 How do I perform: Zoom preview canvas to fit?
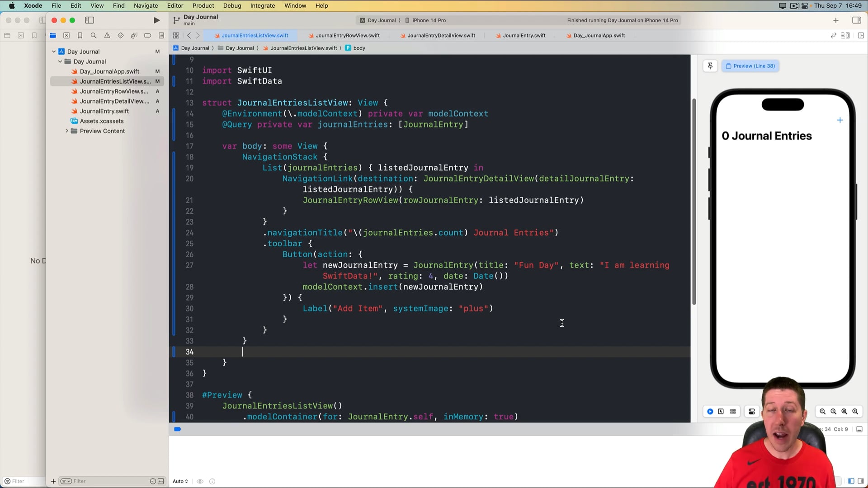pyautogui.click(x=844, y=412)
